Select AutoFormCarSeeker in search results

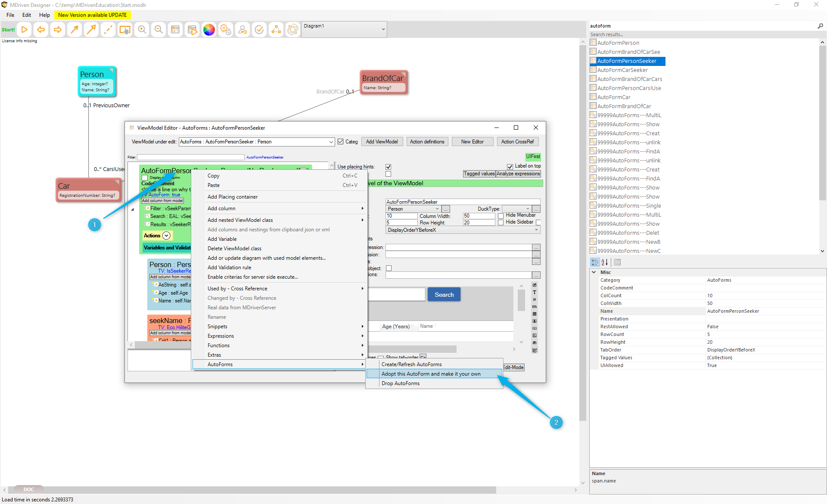622,70
